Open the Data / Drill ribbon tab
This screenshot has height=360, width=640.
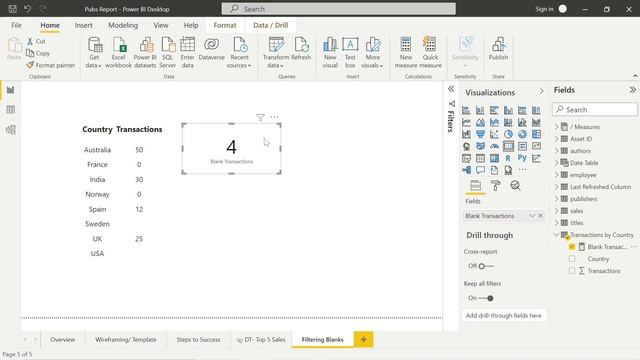coord(271,25)
